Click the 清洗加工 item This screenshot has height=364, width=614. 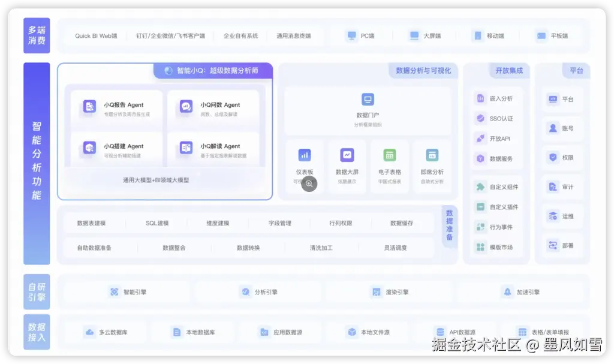[321, 248]
